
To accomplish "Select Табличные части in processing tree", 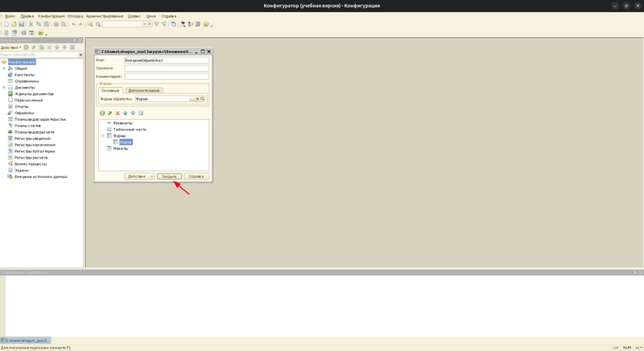I will pos(130,130).
